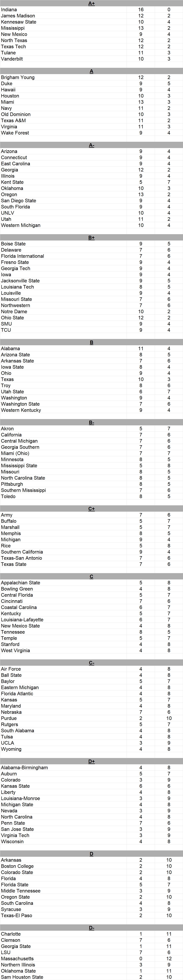
Task: Select the B+ grade header
Action: click(x=91, y=238)
